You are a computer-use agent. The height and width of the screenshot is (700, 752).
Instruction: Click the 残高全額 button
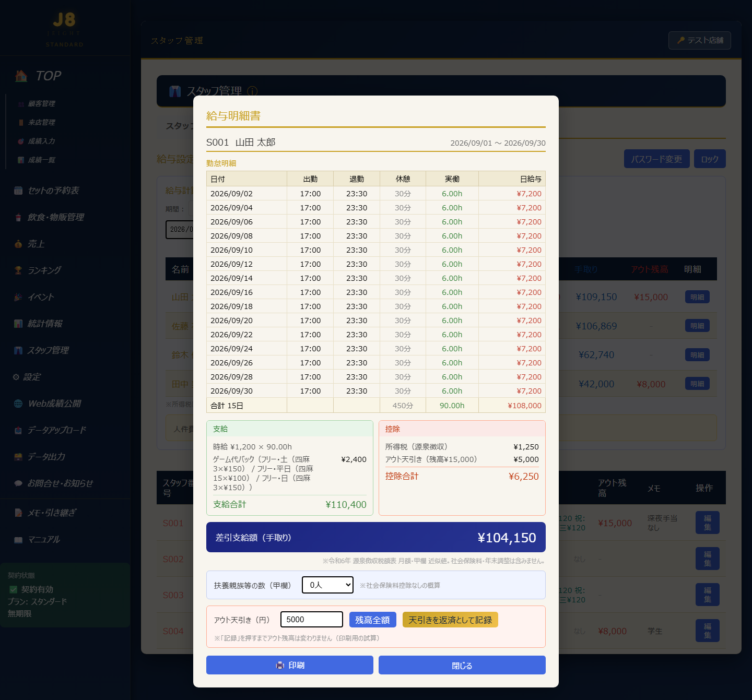click(373, 620)
